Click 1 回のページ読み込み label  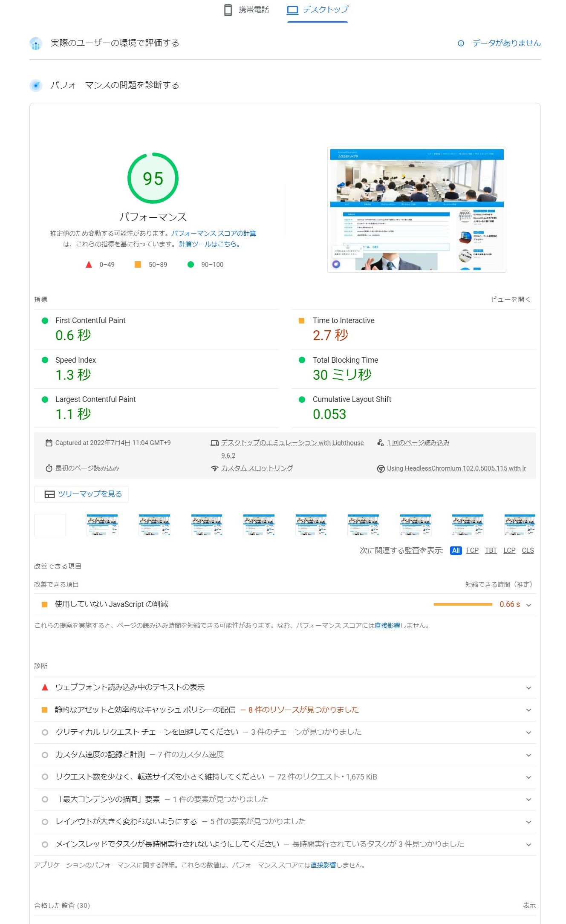pos(418,443)
